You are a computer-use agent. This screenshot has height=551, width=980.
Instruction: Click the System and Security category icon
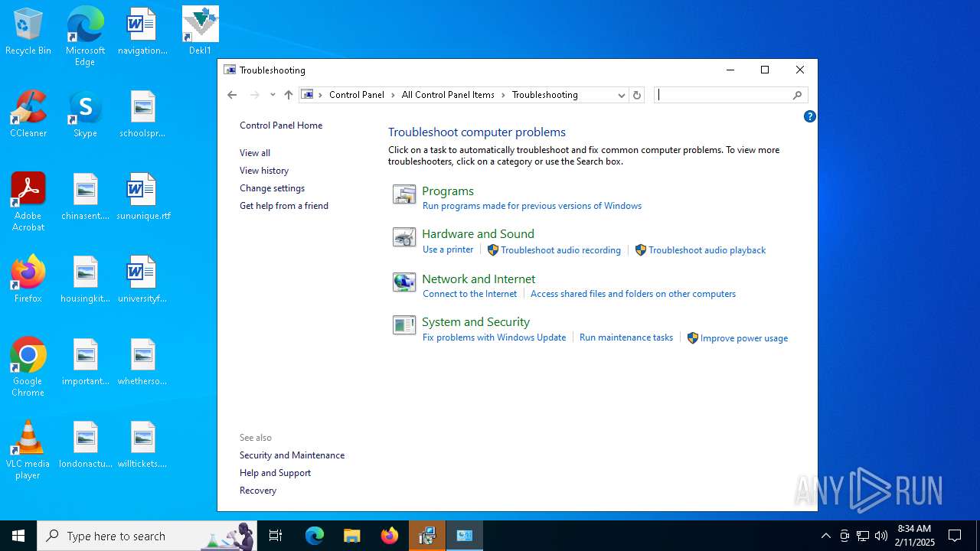click(x=404, y=325)
